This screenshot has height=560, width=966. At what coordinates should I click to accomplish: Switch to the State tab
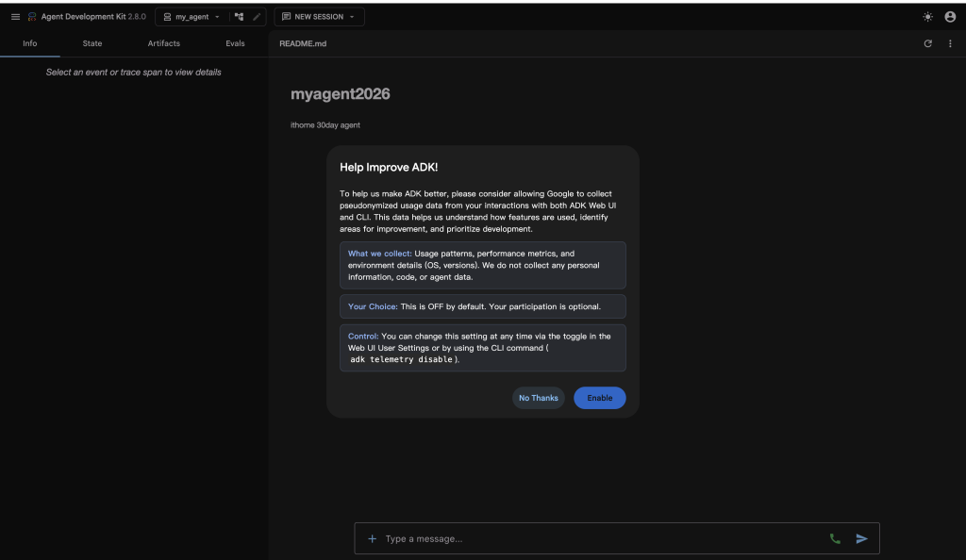92,43
